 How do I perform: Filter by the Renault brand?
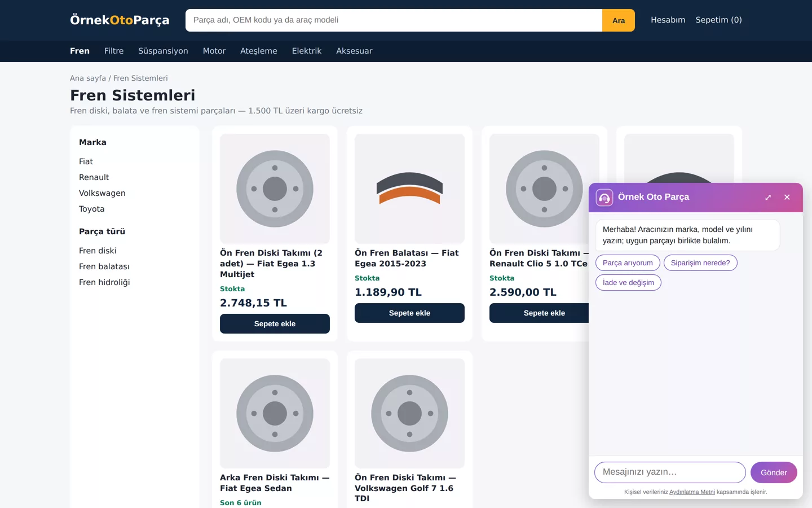coord(94,177)
